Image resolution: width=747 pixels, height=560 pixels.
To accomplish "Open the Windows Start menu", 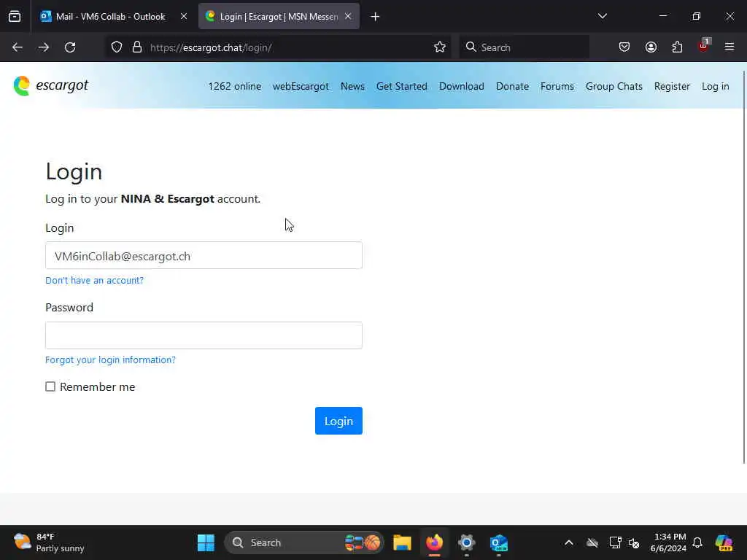I will coord(206,542).
